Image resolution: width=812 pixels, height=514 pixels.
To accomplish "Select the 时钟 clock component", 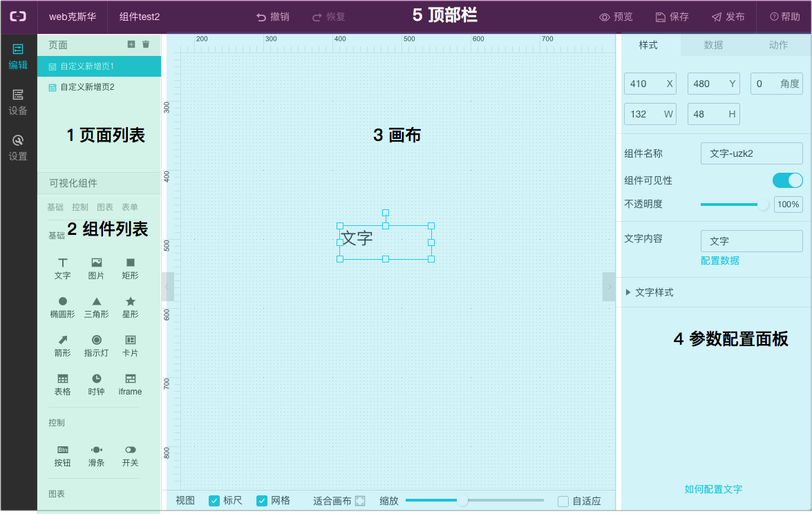I will point(96,379).
